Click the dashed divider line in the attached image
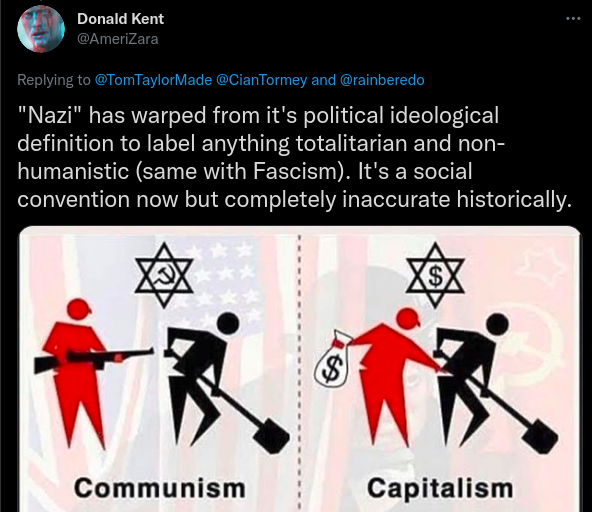 click(299, 372)
